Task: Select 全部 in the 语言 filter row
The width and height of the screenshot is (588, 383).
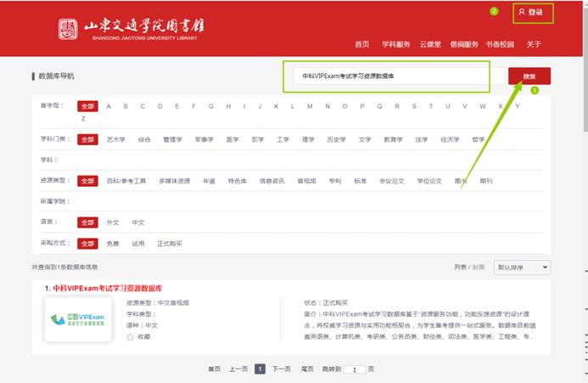Action: [x=87, y=222]
